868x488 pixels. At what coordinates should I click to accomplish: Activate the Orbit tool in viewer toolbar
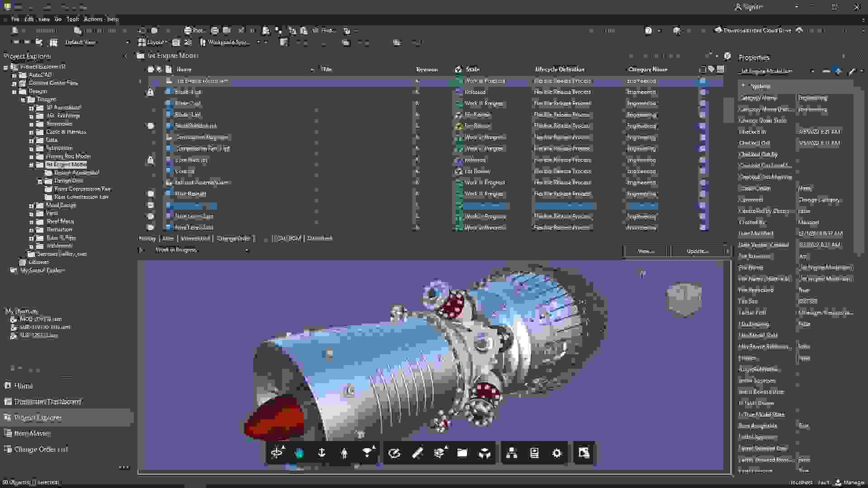pyautogui.click(x=277, y=453)
